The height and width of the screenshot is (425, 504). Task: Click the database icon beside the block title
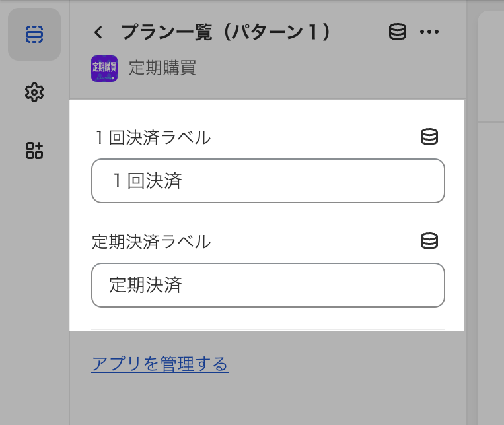coord(397,32)
